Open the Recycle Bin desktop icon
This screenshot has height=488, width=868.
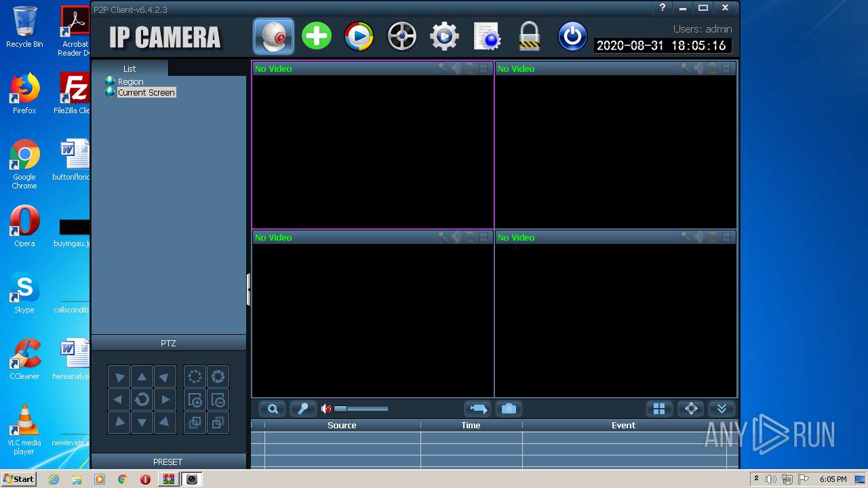click(x=24, y=27)
